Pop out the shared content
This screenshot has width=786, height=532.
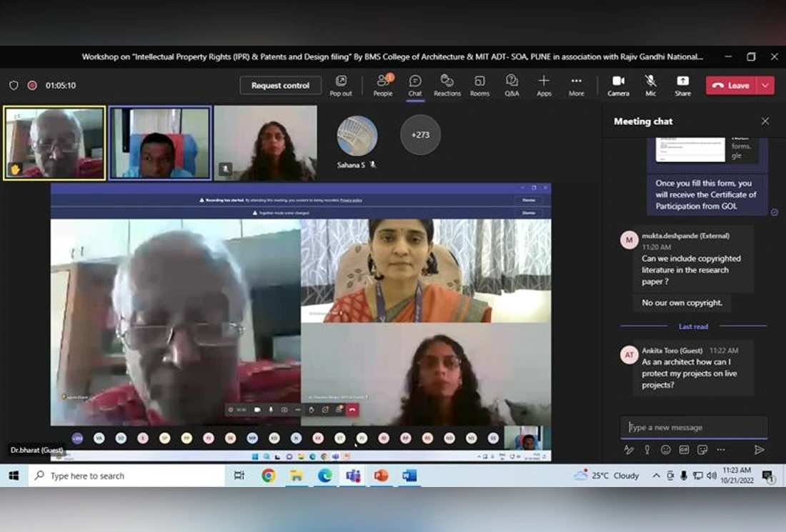341,85
